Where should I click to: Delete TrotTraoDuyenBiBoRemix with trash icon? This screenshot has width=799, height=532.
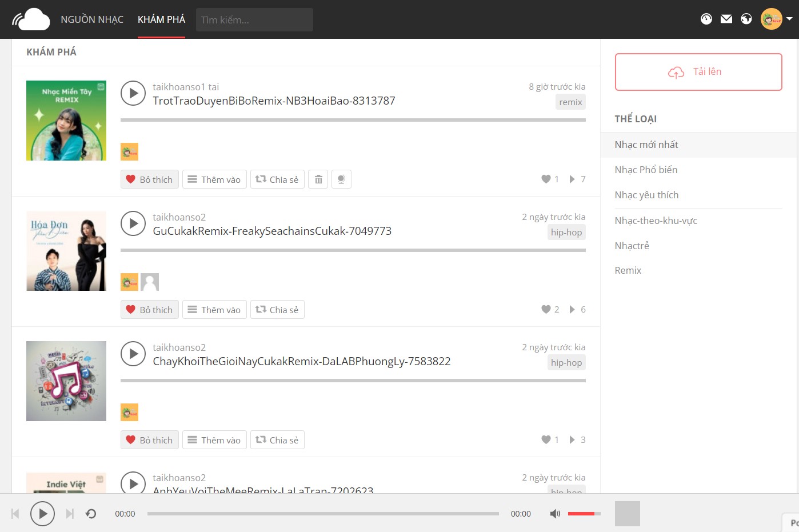318,179
